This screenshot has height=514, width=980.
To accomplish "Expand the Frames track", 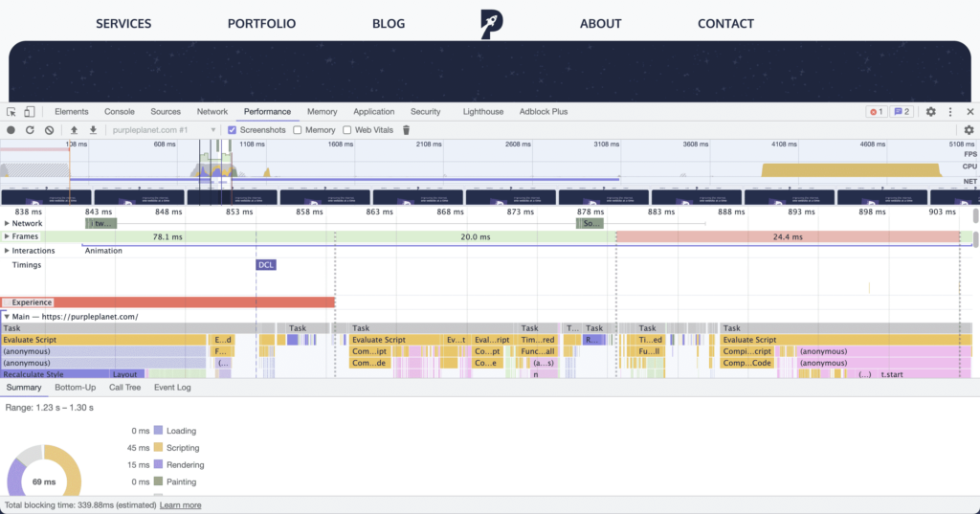I will [x=7, y=236].
